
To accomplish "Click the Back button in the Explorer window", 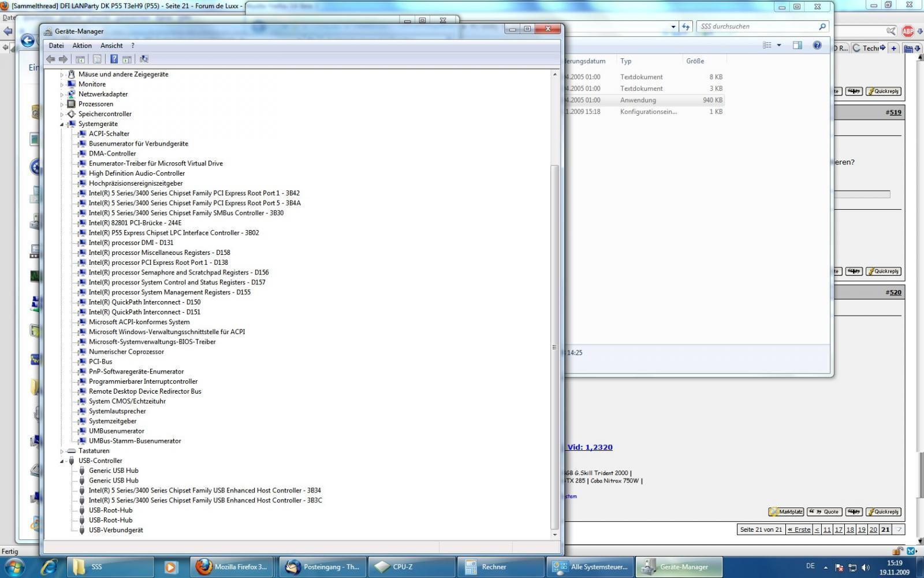I will [27, 40].
